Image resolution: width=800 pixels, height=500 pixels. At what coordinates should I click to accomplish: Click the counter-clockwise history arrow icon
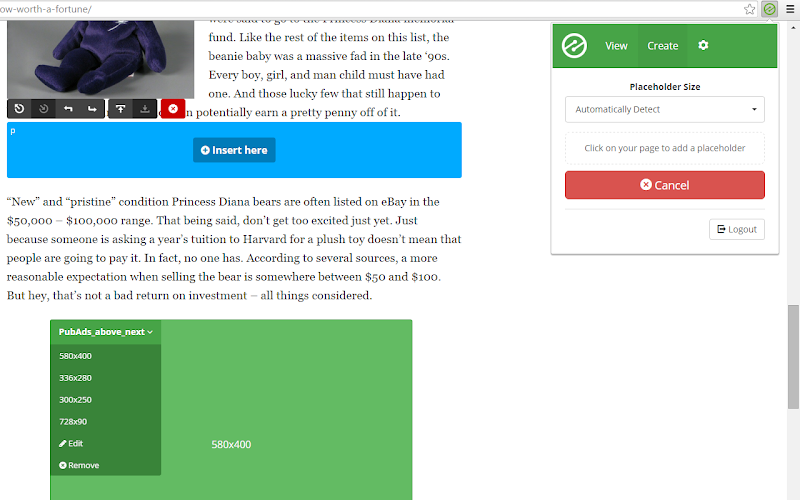pyautogui.click(x=19, y=109)
